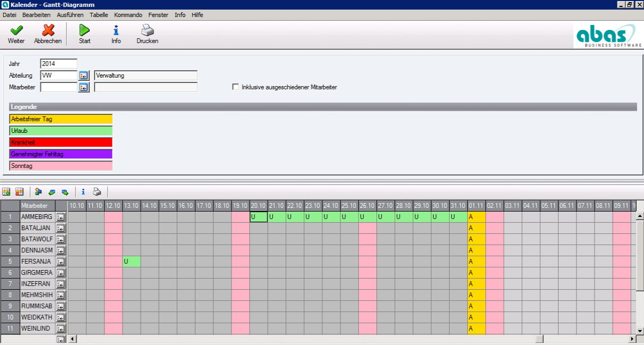Click the insert table row icon
Screen dimensions: 644x345
(6, 192)
